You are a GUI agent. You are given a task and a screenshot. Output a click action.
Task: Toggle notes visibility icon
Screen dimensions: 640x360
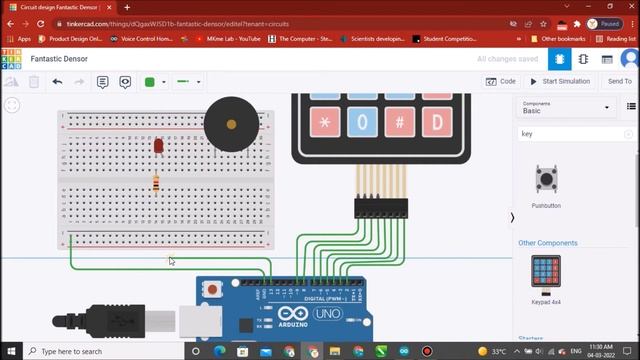click(125, 82)
